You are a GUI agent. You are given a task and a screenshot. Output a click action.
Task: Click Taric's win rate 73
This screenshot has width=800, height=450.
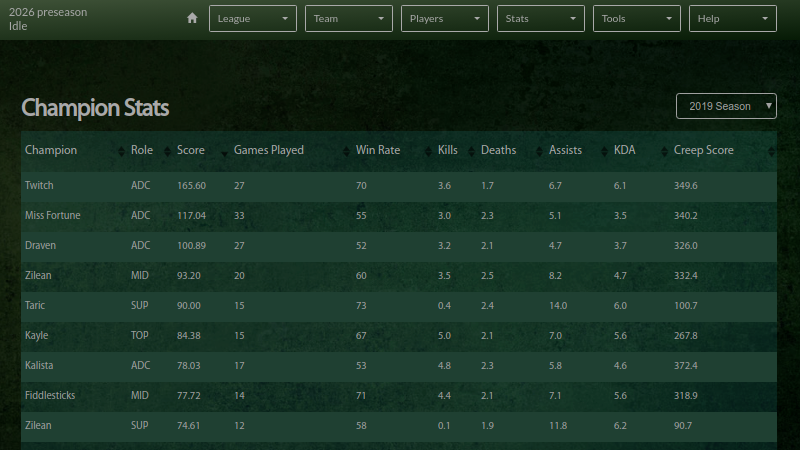click(x=361, y=306)
